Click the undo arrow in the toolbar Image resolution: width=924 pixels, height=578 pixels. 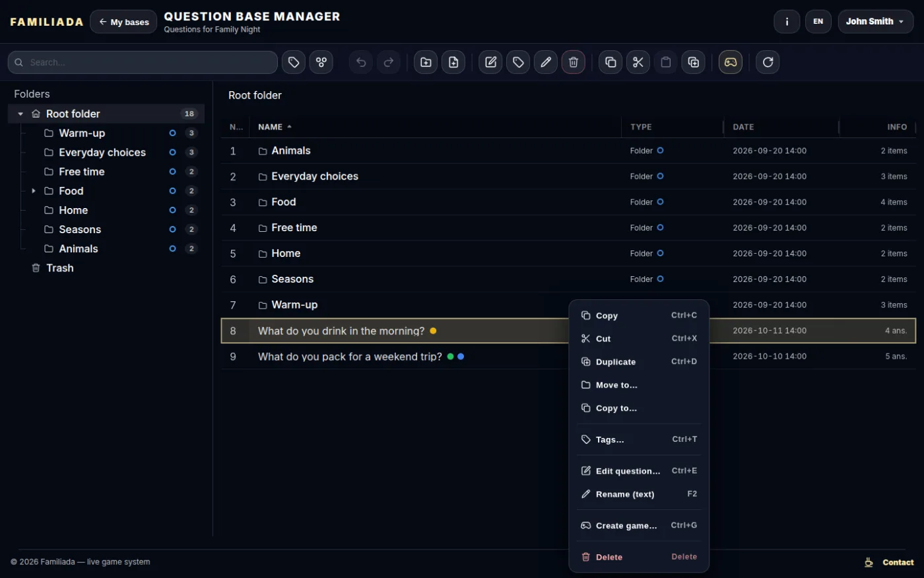click(x=361, y=62)
